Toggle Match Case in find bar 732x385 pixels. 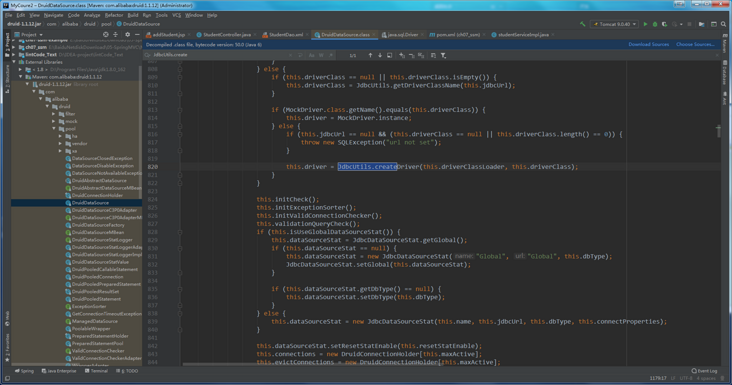(311, 55)
